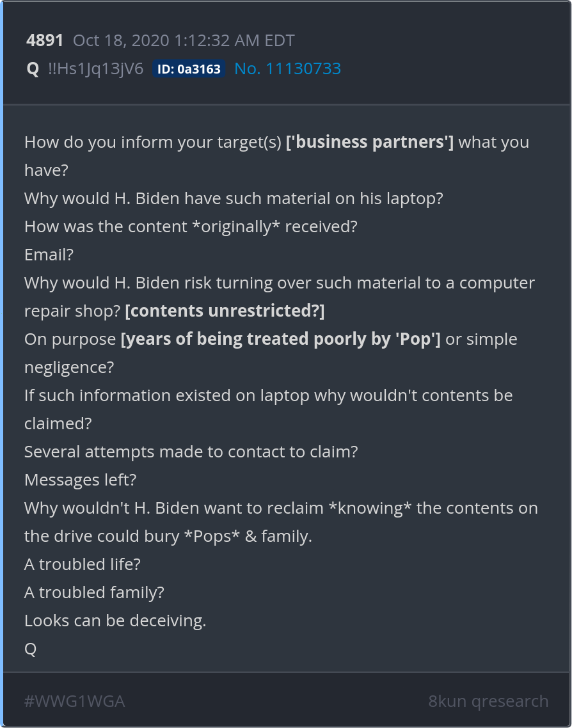Click the tripcode !!Hs1Jq13jV6
Viewport: 572px width, 728px height.
point(96,69)
